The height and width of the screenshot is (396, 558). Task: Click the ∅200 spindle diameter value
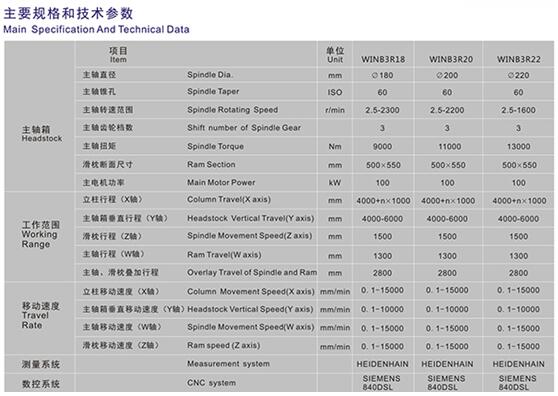click(x=447, y=75)
